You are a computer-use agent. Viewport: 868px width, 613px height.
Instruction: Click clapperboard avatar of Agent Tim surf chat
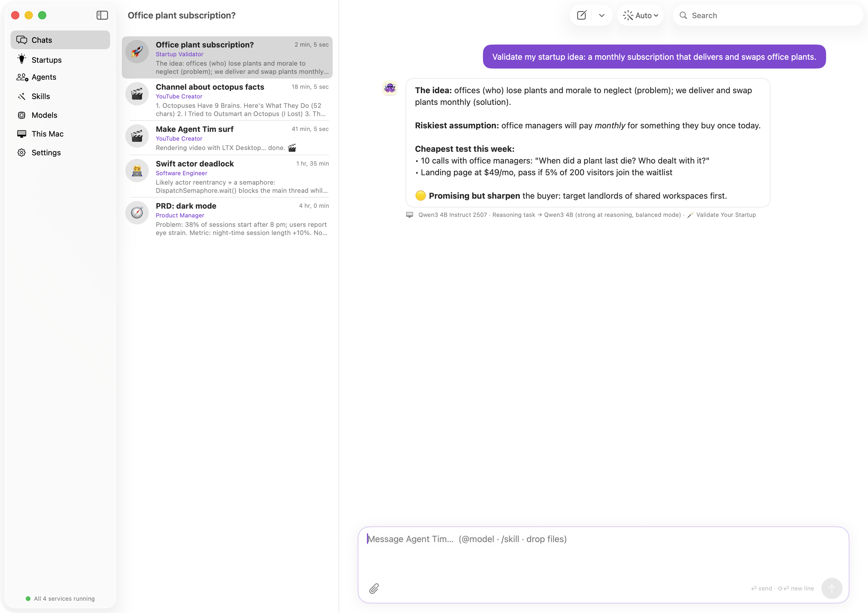coord(137,136)
